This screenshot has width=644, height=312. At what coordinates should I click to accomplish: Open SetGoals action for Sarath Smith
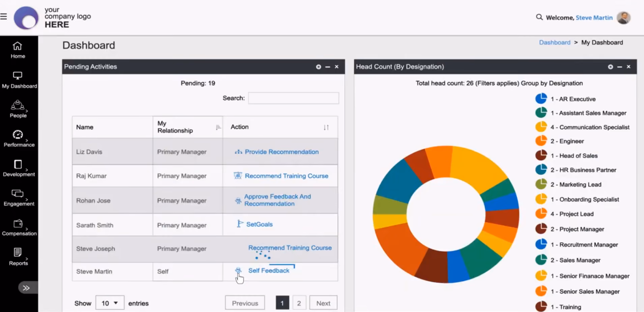tap(259, 224)
